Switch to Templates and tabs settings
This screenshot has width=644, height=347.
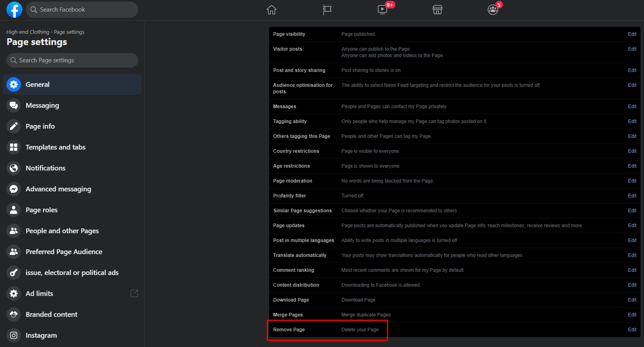click(55, 147)
